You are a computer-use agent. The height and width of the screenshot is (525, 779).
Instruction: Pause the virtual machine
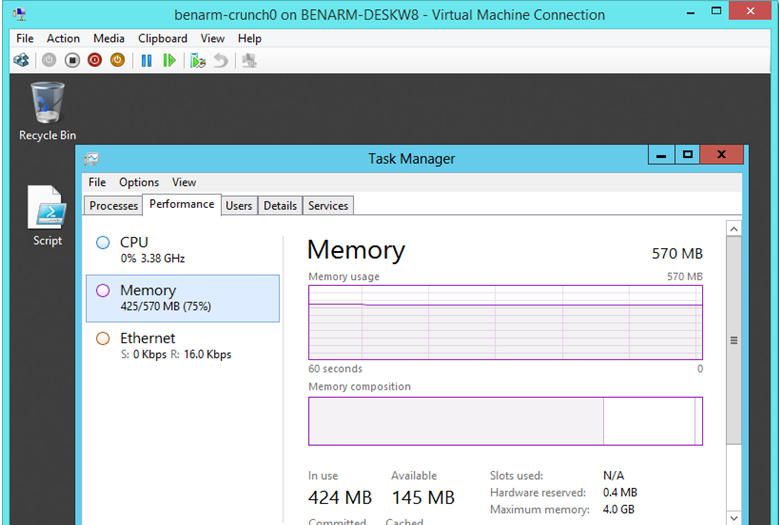pyautogui.click(x=146, y=60)
